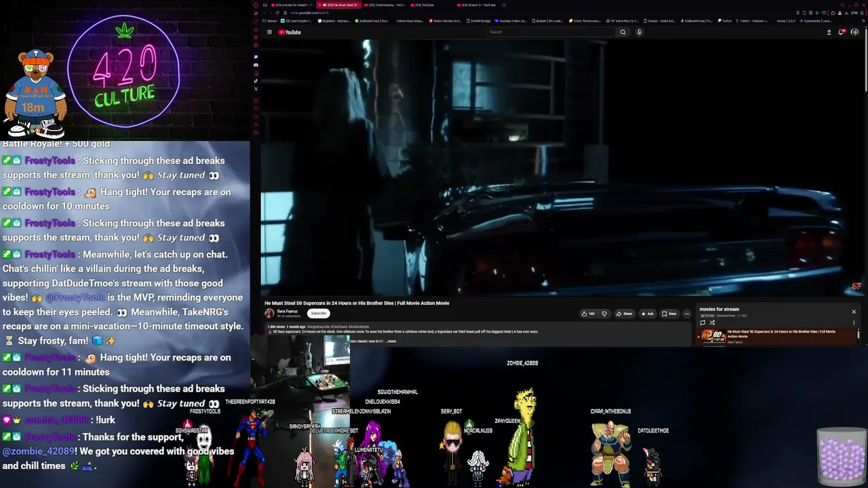Open the YouTube hamburger guide menu
This screenshot has height=488, width=868.
(x=269, y=32)
